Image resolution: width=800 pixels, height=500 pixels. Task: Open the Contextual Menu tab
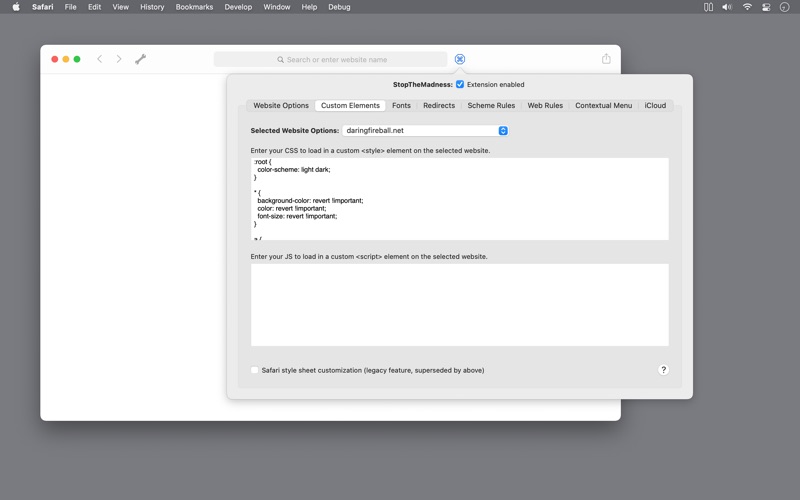(x=604, y=106)
